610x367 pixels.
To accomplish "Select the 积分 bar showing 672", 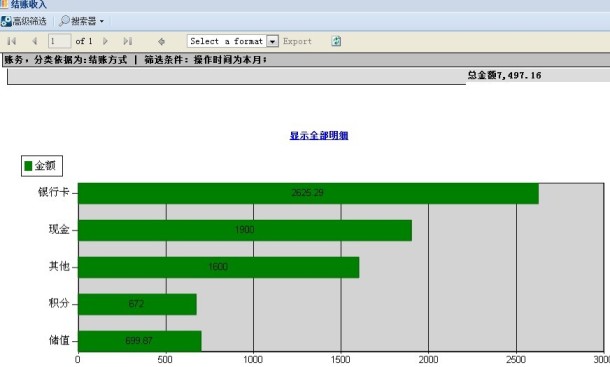I will point(137,304).
